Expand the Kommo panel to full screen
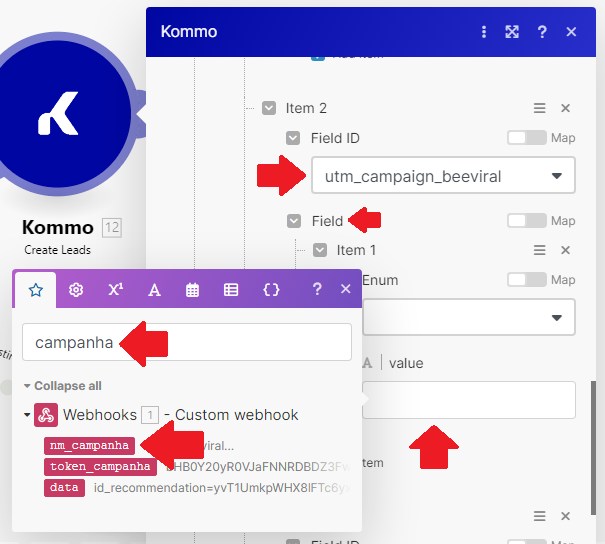The image size is (605, 544). (x=512, y=32)
